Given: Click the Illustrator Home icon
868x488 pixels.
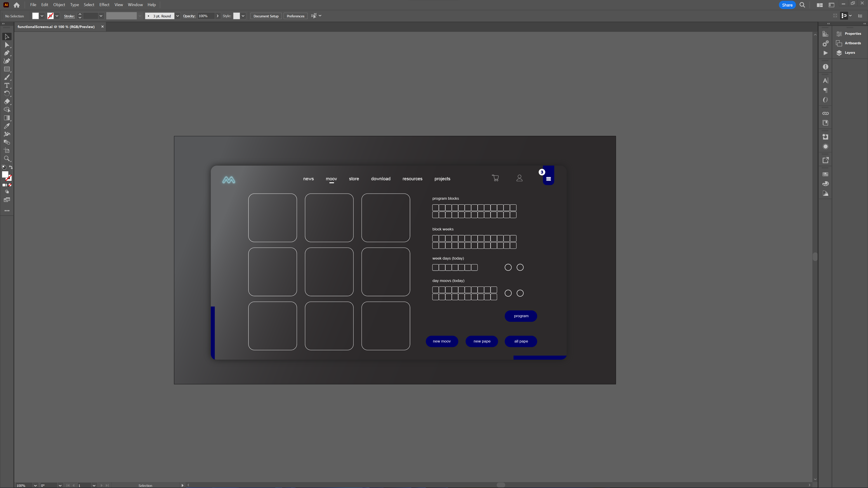Looking at the screenshot, I should coord(17,5).
